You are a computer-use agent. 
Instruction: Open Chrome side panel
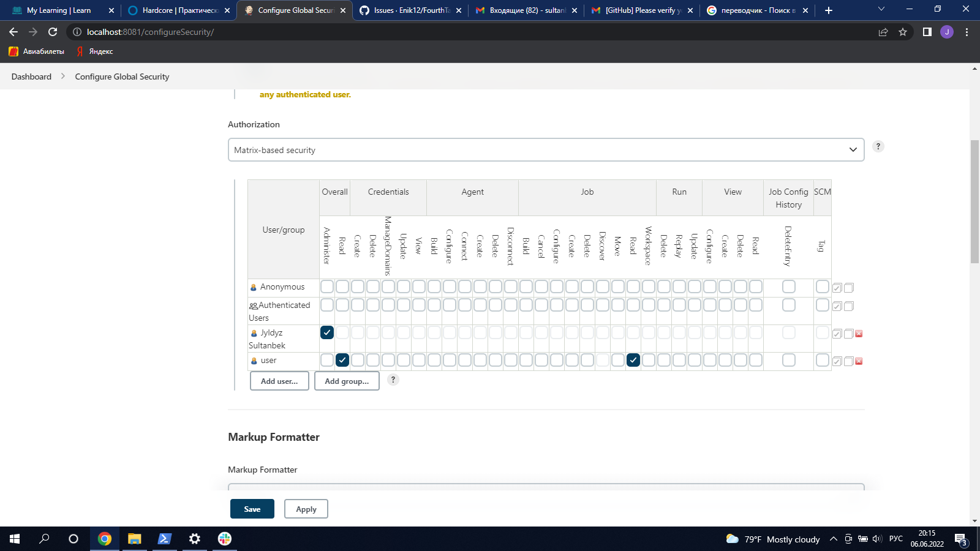(x=927, y=32)
